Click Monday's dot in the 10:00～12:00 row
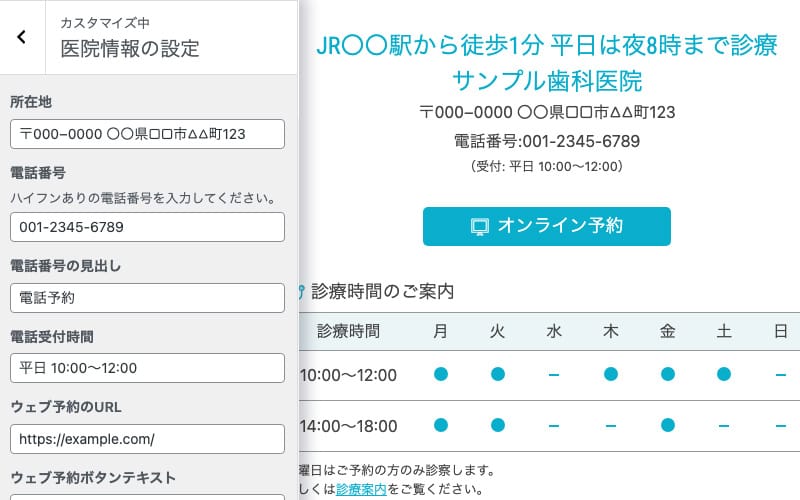Image resolution: width=800 pixels, height=500 pixels. [x=441, y=374]
